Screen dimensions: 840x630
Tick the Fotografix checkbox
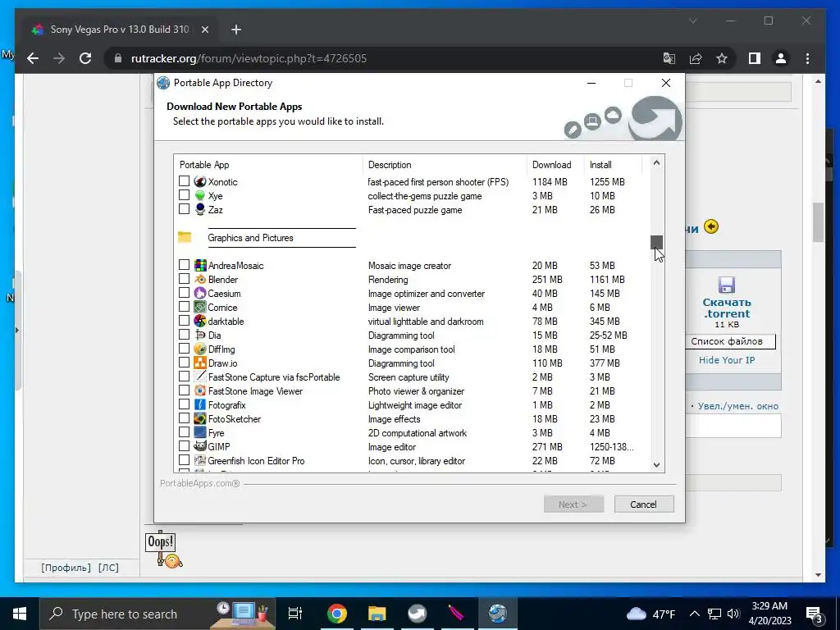point(184,404)
